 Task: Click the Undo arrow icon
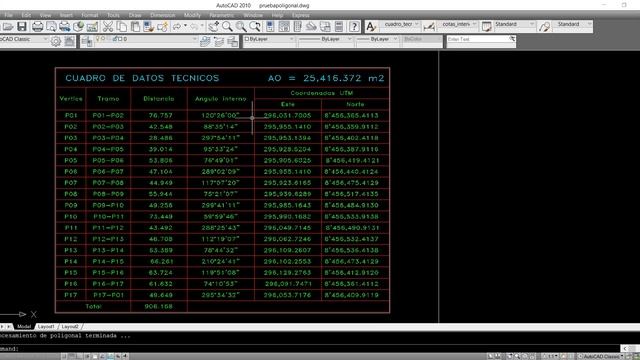177,27
